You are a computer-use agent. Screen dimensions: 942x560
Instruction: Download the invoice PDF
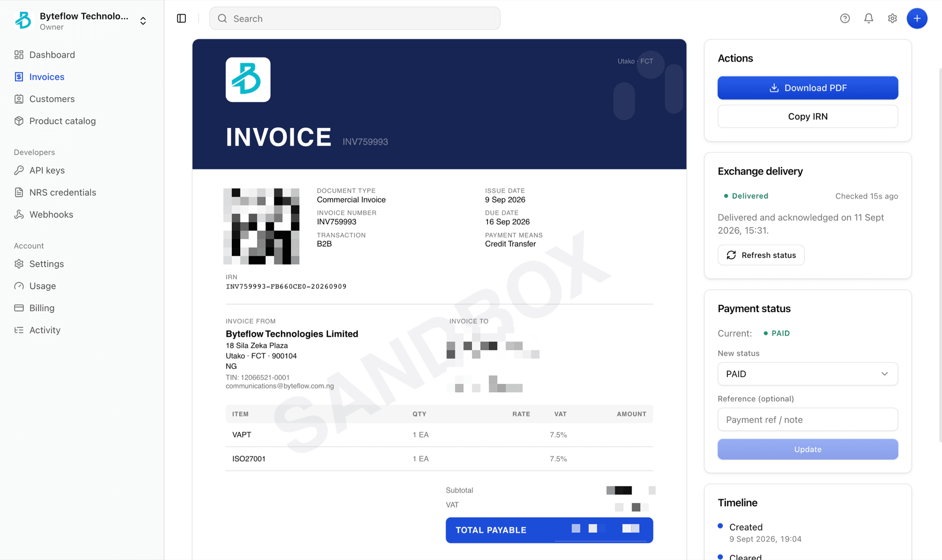tap(808, 88)
